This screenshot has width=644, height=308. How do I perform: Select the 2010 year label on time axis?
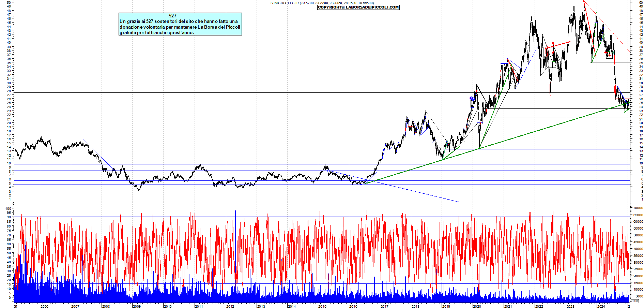168,306
